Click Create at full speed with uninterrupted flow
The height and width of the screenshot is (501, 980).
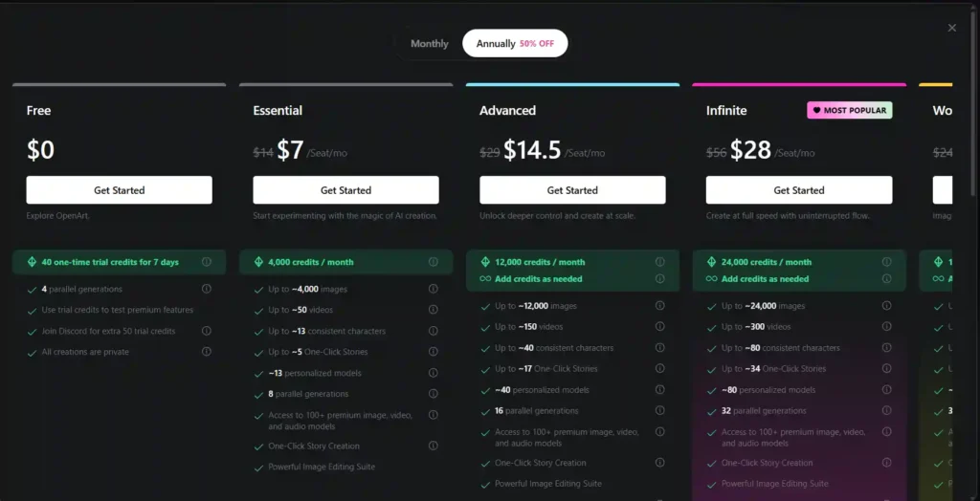[x=789, y=215]
